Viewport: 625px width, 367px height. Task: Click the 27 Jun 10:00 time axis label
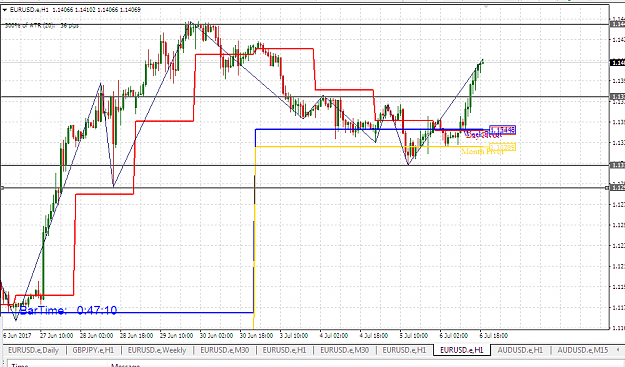pyautogui.click(x=57, y=336)
